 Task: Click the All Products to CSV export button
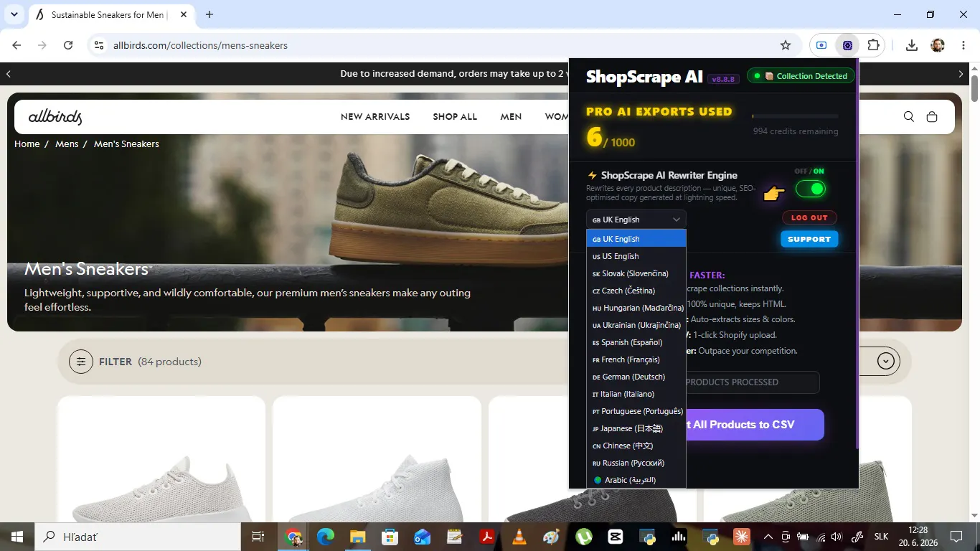(x=755, y=425)
